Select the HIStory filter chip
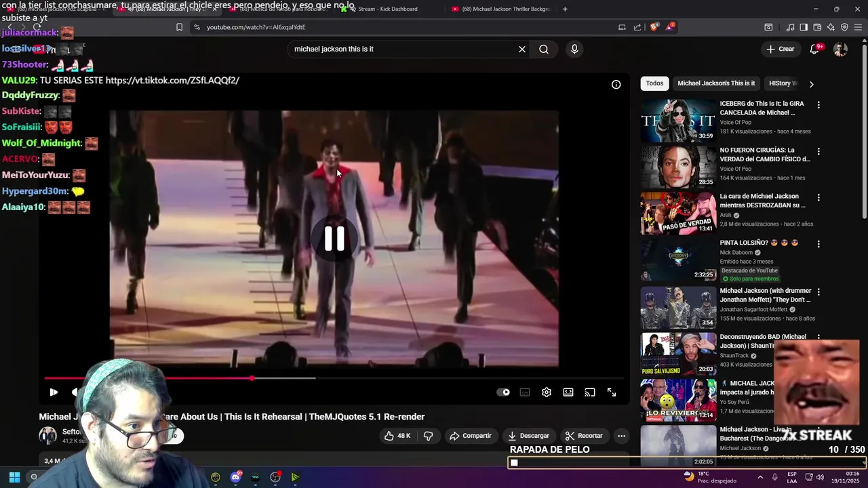Screen dimensions: 868x488 tap(783, 83)
